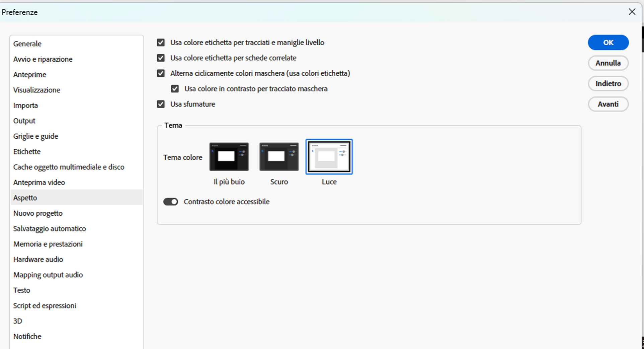
Task: Toggle Usa colore etichetta per schede correlate checkbox
Action: 161,58
